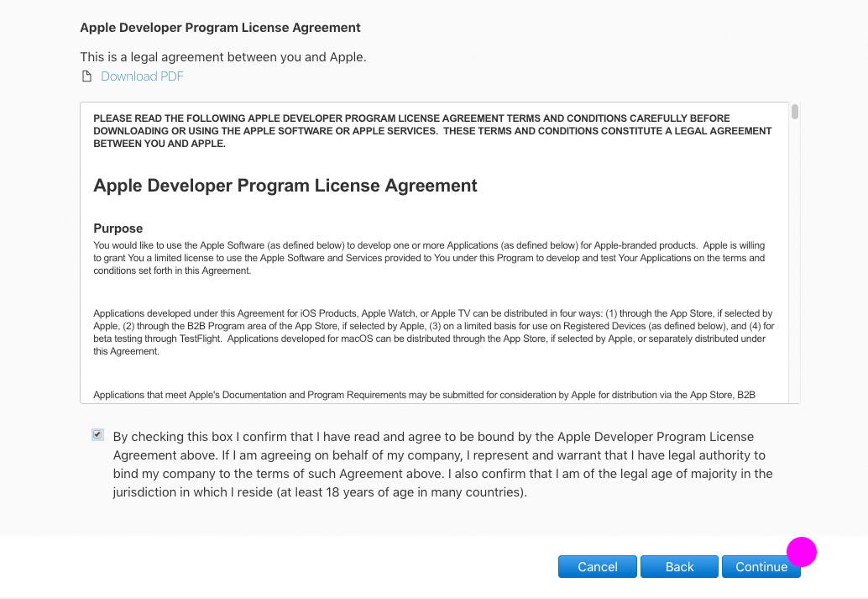
Task: Click the large License Agreement title in document
Action: pos(285,186)
